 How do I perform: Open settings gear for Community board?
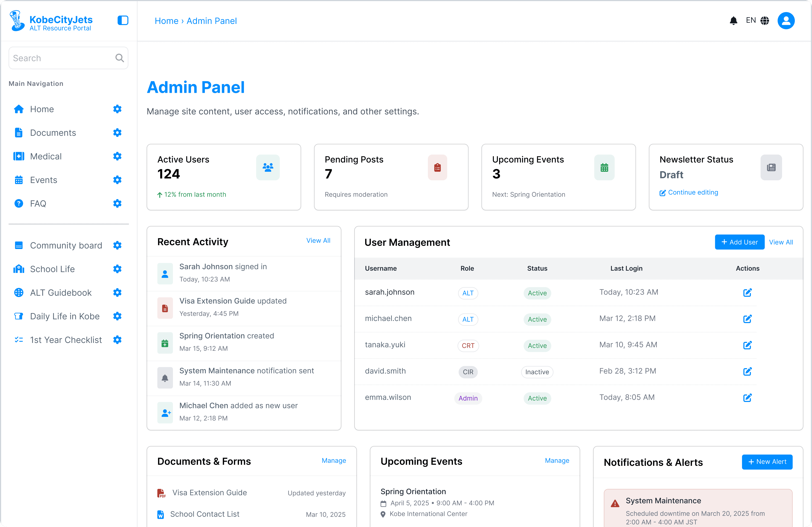click(x=117, y=245)
